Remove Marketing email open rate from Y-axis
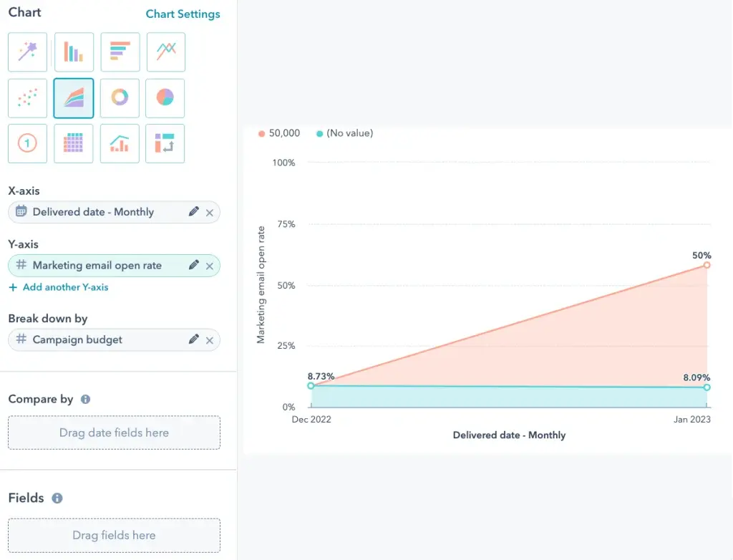Screen dimensions: 733x560 click(210, 266)
